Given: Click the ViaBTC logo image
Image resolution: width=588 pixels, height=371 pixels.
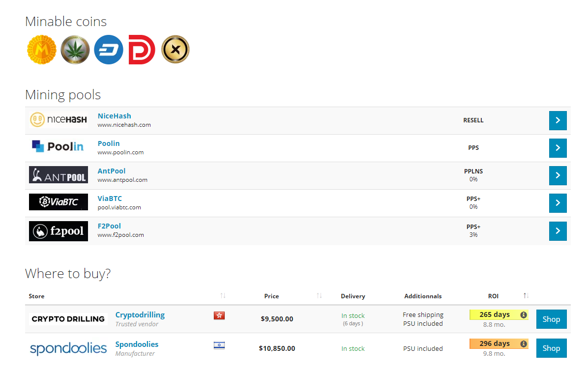Looking at the screenshot, I should click(59, 202).
